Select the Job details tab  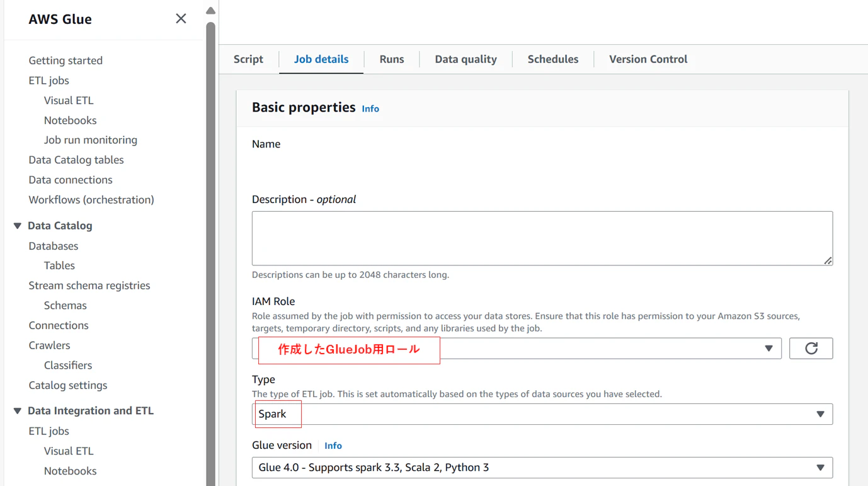(321, 59)
